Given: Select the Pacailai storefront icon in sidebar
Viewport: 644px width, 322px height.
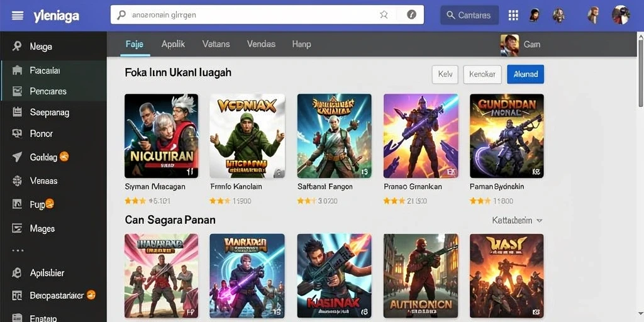Looking at the screenshot, I should 17,70.
